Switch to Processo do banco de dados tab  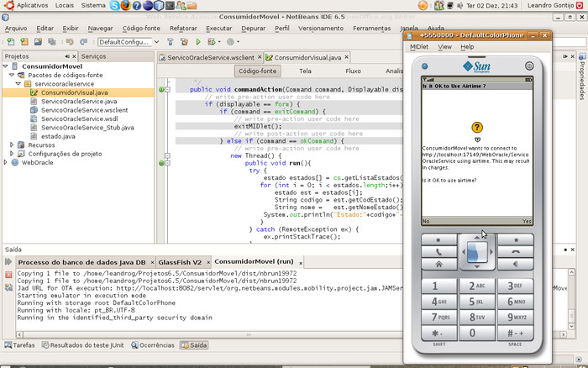point(81,262)
